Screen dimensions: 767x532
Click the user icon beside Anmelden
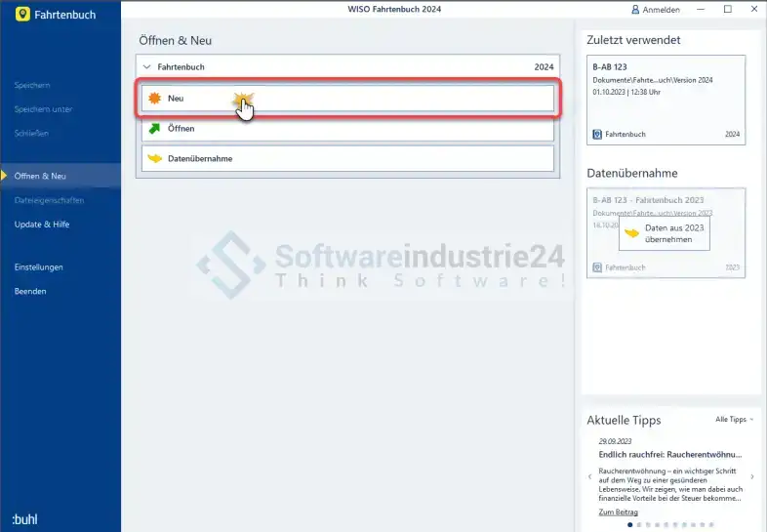635,10
